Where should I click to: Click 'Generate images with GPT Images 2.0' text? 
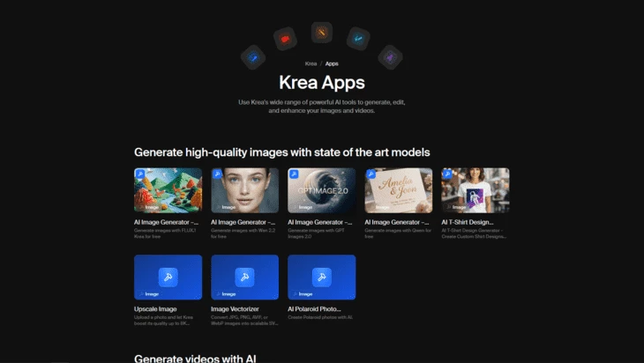coord(316,233)
